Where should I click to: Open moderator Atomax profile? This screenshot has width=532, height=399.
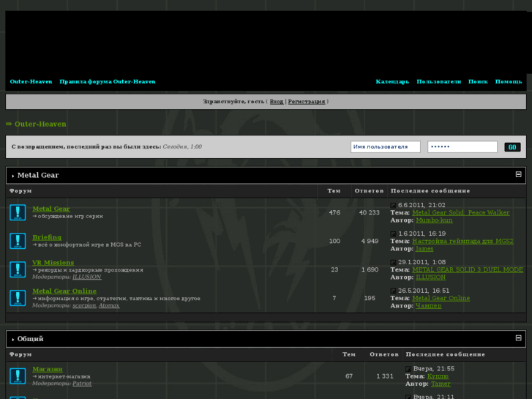point(109,305)
